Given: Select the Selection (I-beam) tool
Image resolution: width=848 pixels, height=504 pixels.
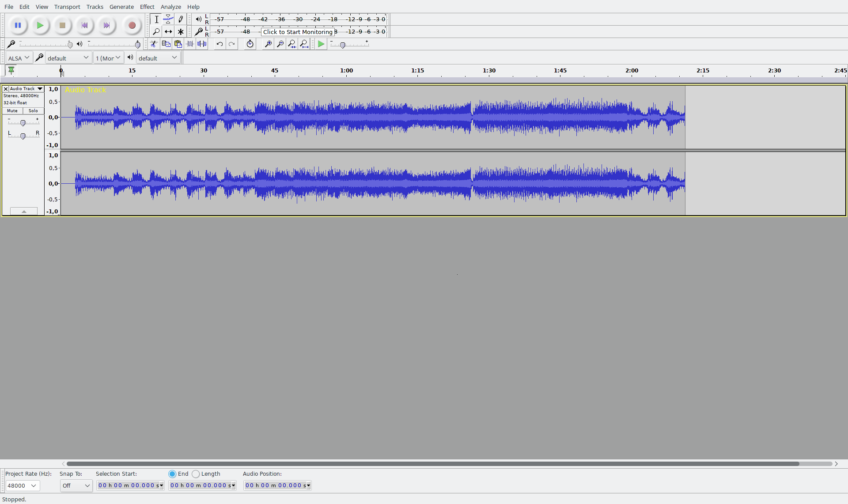Looking at the screenshot, I should 156,19.
